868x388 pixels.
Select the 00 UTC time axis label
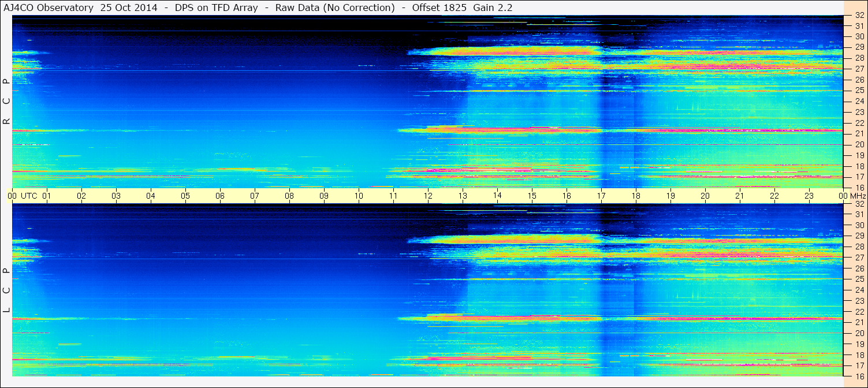click(23, 196)
